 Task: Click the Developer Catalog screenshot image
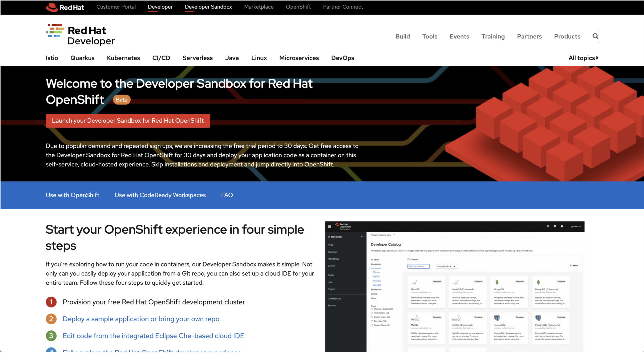tap(455, 287)
